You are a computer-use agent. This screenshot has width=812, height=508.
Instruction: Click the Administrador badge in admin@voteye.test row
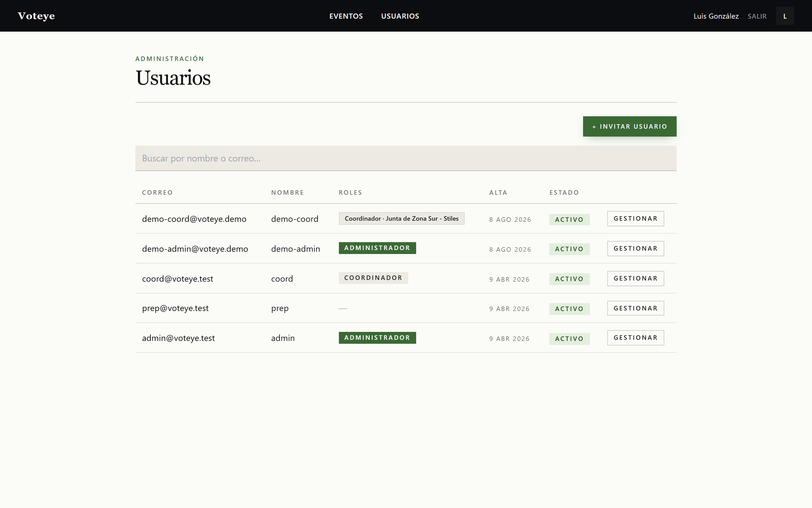click(377, 338)
